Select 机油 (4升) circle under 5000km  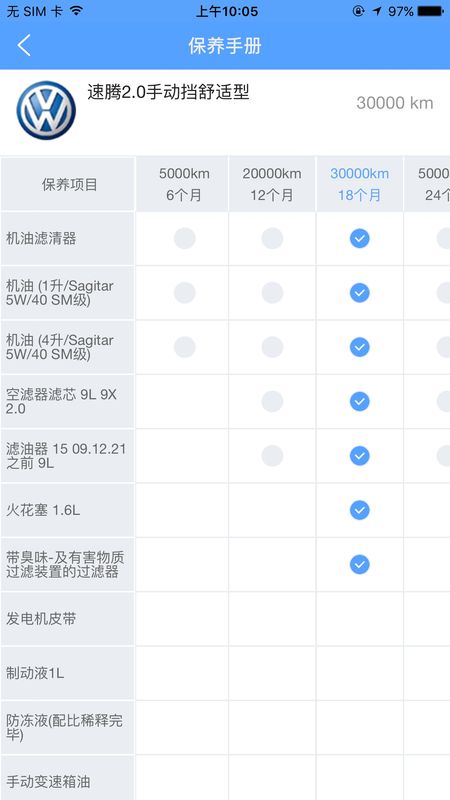185,347
